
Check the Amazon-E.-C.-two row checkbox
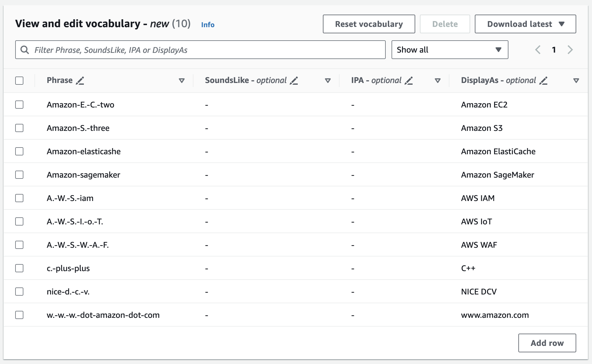pyautogui.click(x=19, y=104)
